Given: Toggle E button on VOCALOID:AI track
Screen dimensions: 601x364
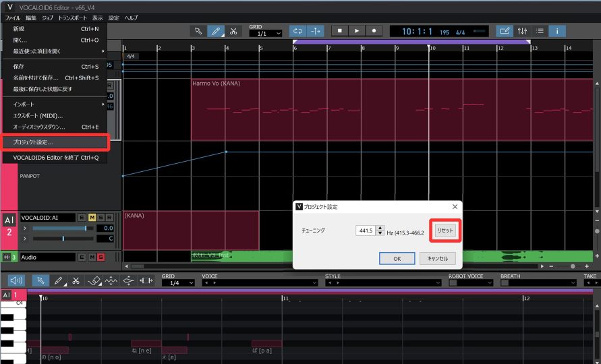Looking at the screenshot, I should [x=82, y=218].
